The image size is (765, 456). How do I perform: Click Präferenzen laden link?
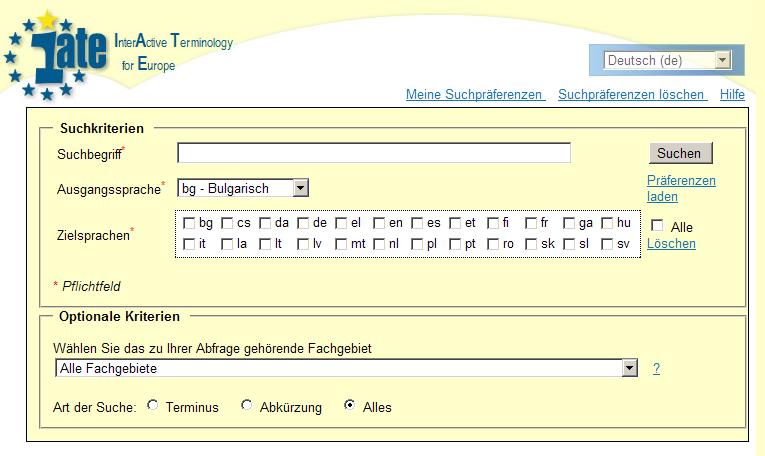681,188
